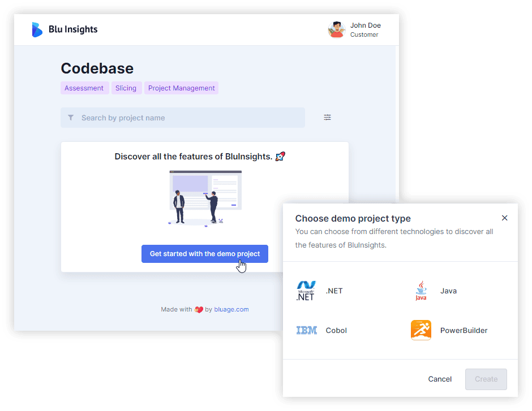This screenshot has height=411, width=532.
Task: Click the John Doe user name
Action: click(366, 25)
